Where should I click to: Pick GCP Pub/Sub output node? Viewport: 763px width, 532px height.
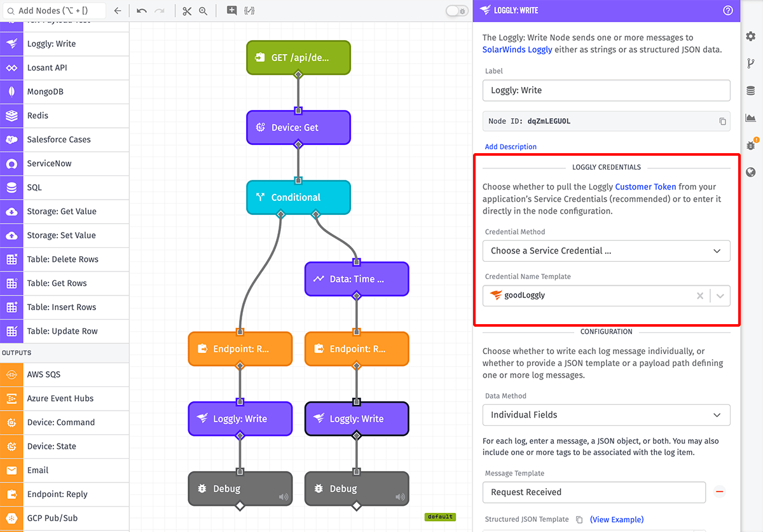(x=64, y=518)
